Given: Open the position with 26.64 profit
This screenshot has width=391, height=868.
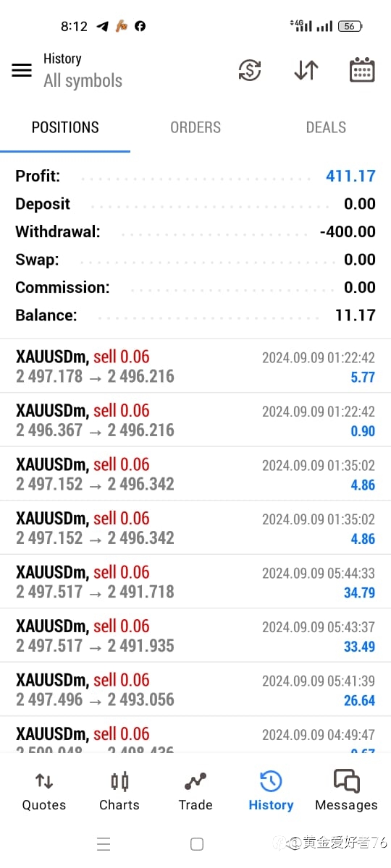Looking at the screenshot, I should click(195, 689).
